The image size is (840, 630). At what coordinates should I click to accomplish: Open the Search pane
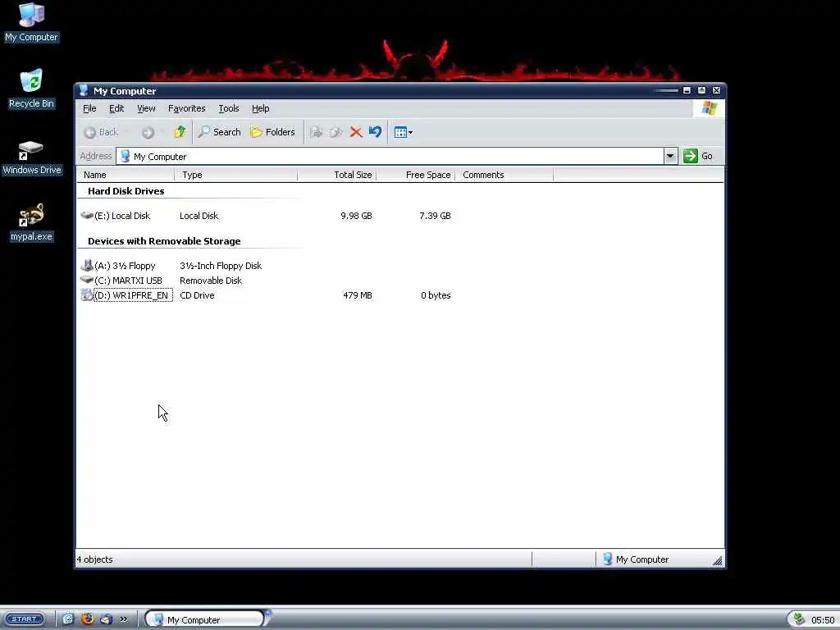click(x=219, y=132)
